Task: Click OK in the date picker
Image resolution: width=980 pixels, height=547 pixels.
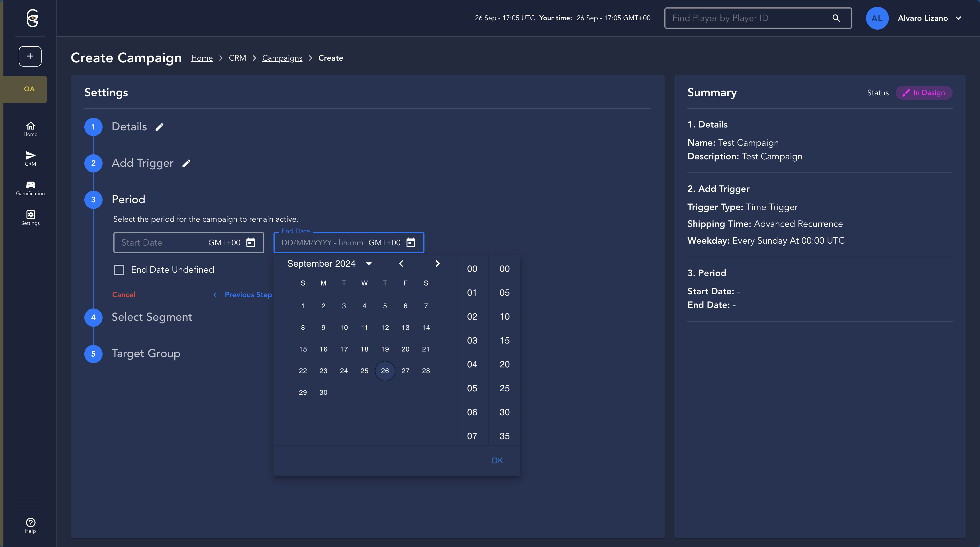Action: (x=497, y=460)
